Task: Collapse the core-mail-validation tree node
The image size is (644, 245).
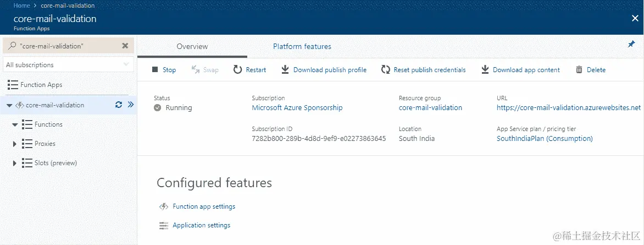Action: tap(9, 105)
